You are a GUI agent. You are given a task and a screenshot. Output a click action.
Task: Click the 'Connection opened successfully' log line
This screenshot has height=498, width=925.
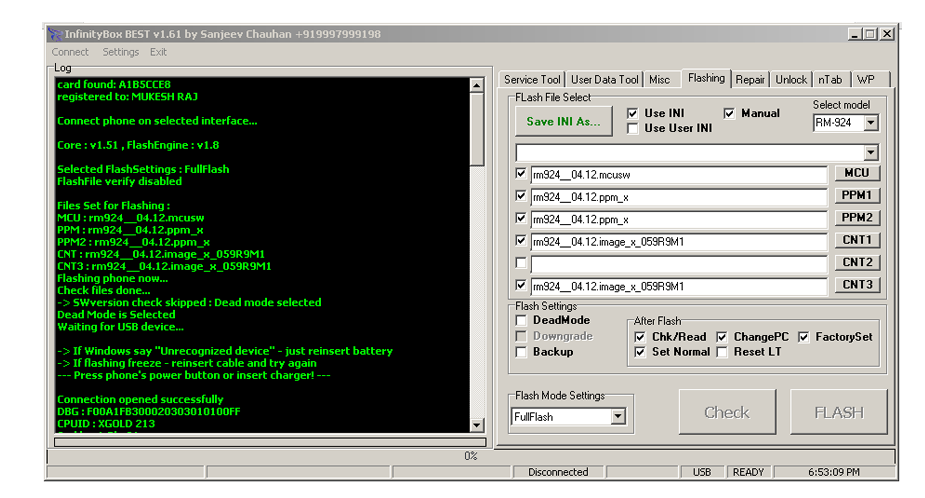pos(140,399)
